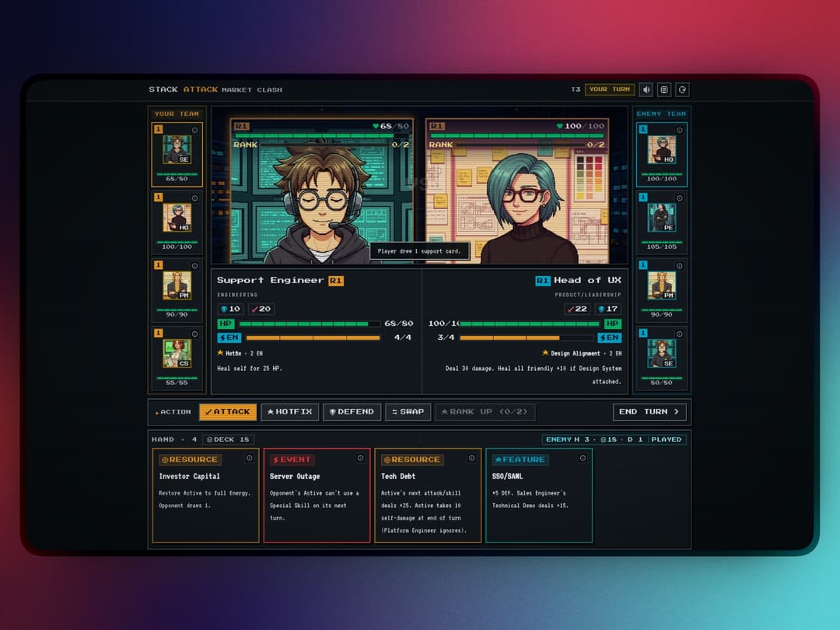This screenshot has height=630, width=840.
Task: Select your SE team member portrait
Action: 177,149
